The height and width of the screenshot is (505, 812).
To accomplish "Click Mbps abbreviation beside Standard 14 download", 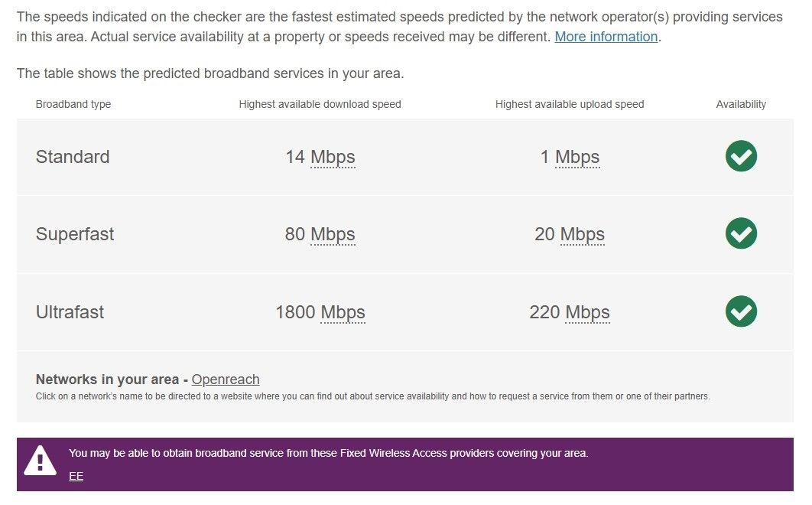I will (333, 157).
